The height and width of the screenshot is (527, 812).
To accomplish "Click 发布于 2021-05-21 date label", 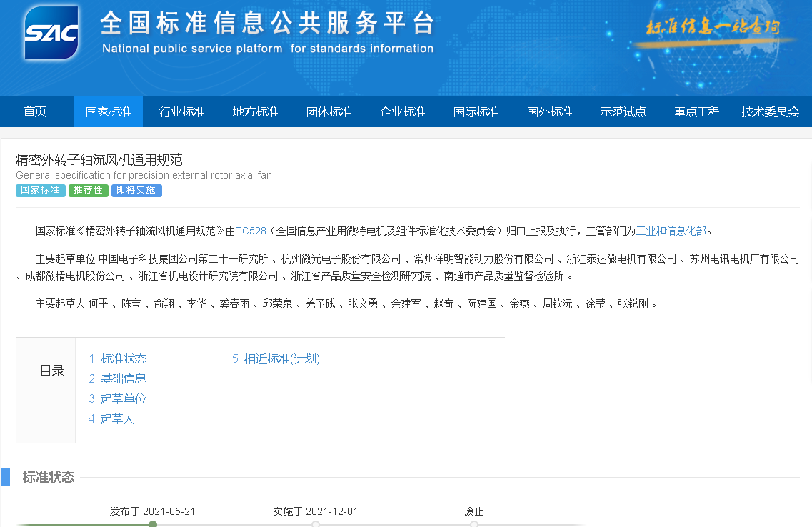I will tap(152, 511).
